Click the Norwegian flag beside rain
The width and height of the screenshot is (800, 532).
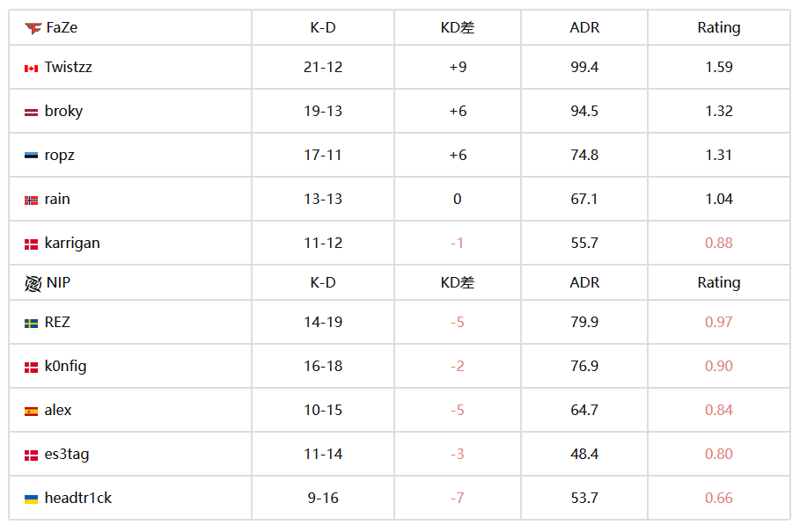pos(31,200)
